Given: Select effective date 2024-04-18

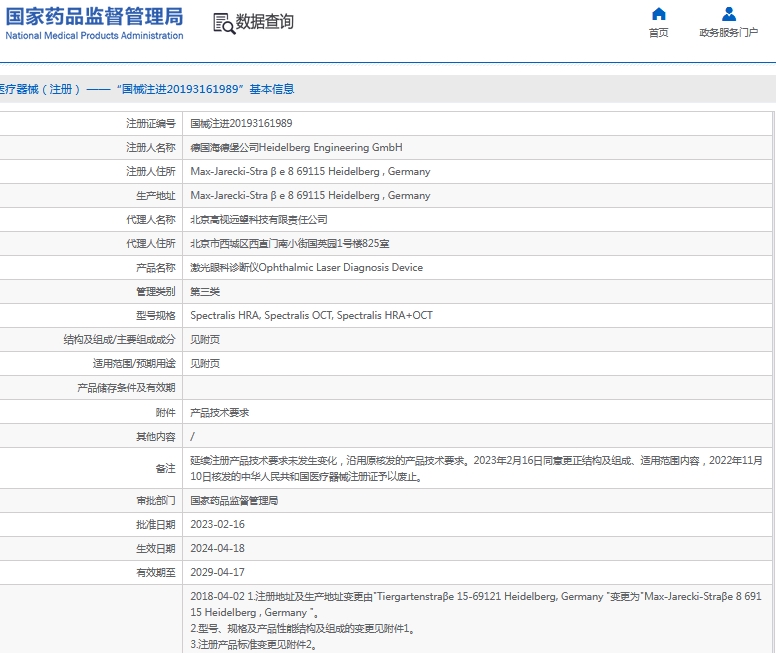Looking at the screenshot, I should (217, 549).
